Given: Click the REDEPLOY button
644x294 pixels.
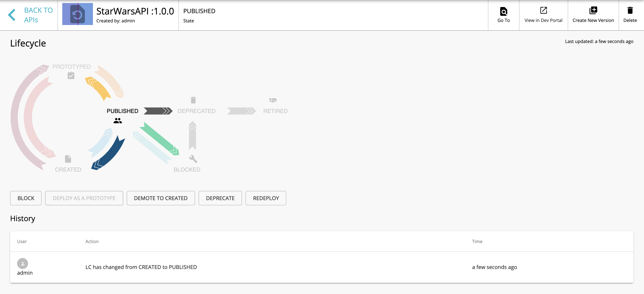Looking at the screenshot, I should coord(266,198).
